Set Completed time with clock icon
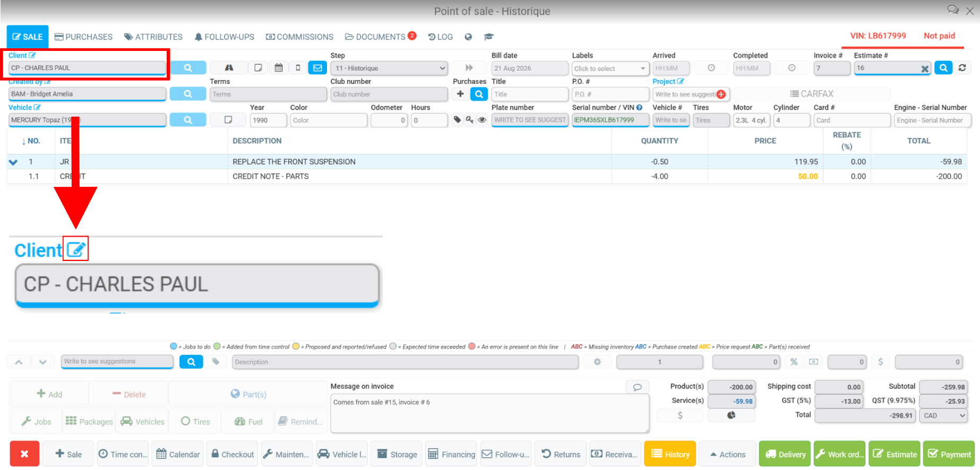This screenshot has height=470, width=980. (x=792, y=68)
